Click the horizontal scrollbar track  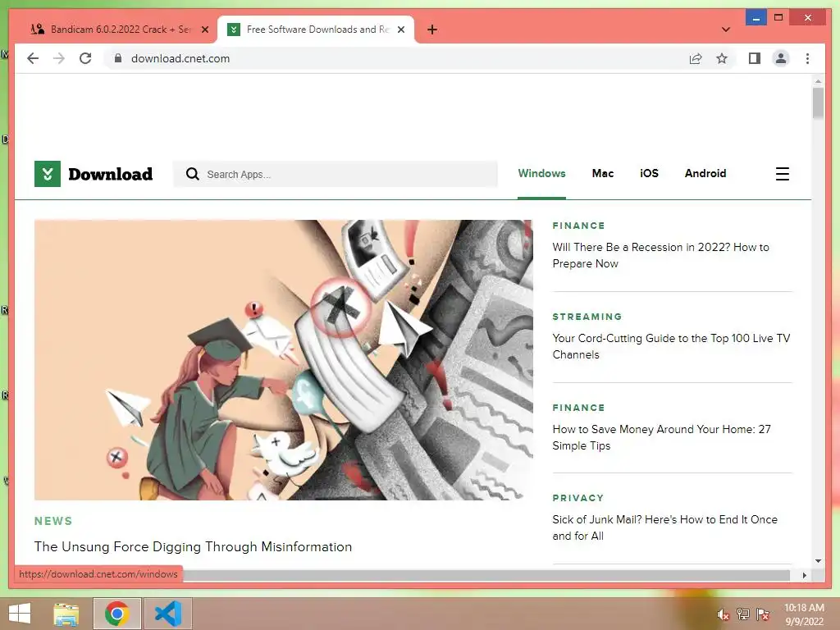click(x=486, y=575)
